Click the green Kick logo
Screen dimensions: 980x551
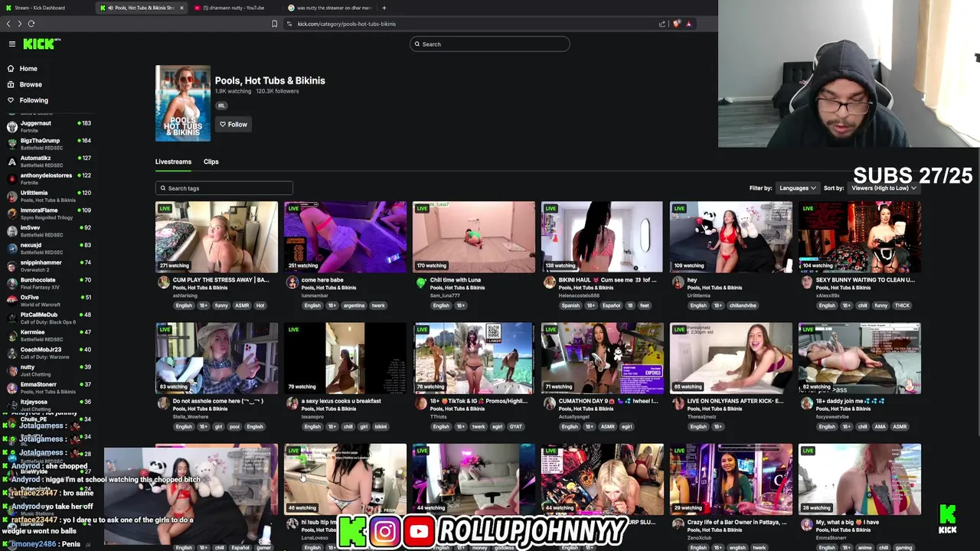(41, 44)
